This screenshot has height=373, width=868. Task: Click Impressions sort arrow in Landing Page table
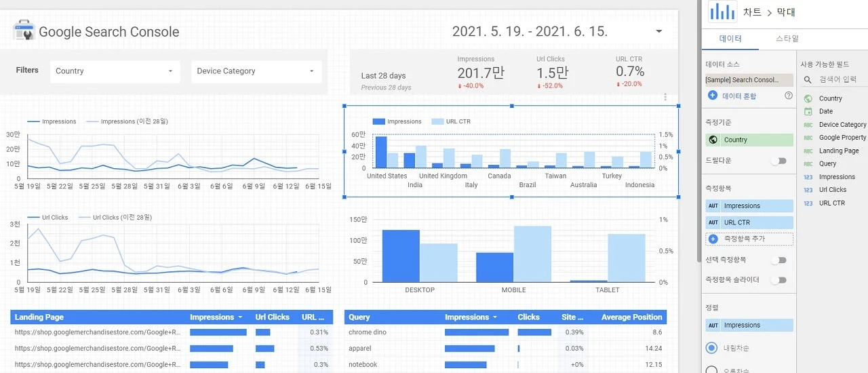(240, 317)
